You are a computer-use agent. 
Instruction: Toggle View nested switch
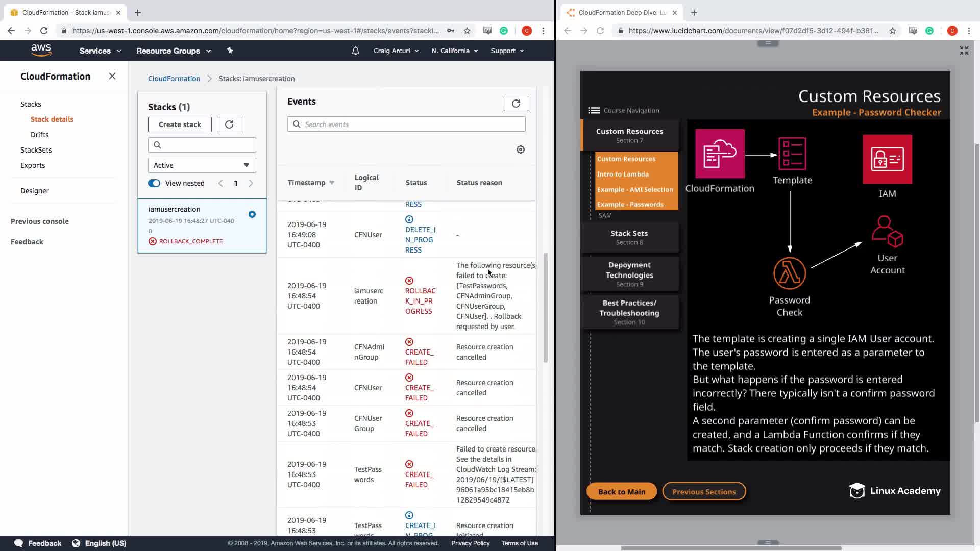[x=154, y=183]
